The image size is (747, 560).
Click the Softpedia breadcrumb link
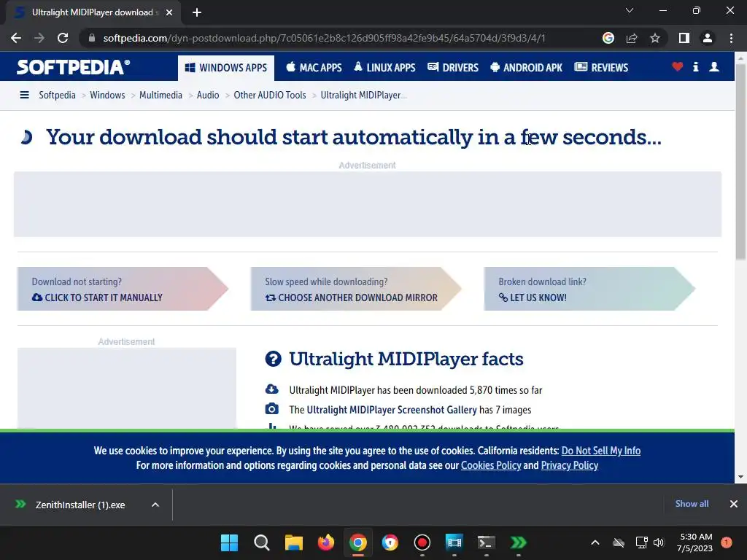[57, 96]
